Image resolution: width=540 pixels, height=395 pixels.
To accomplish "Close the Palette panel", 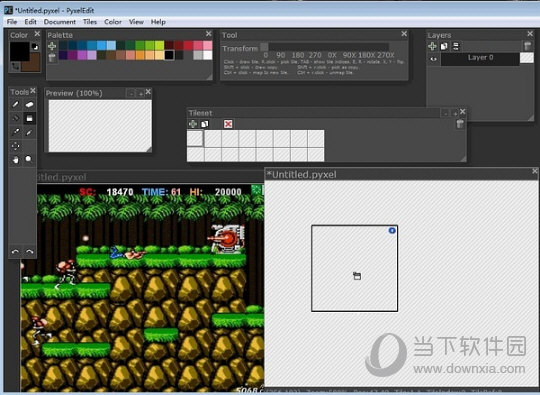I will 208,34.
